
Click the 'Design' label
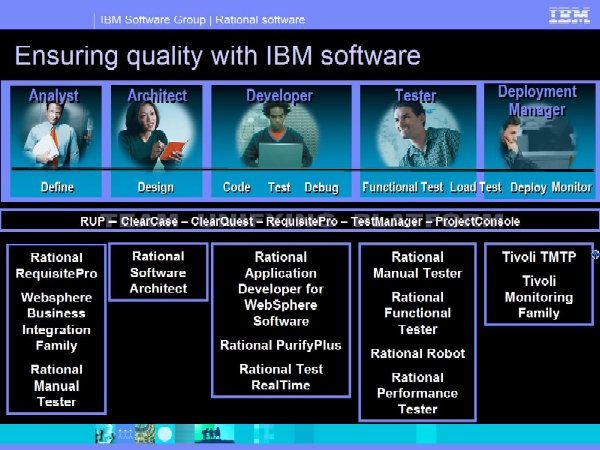click(x=156, y=188)
